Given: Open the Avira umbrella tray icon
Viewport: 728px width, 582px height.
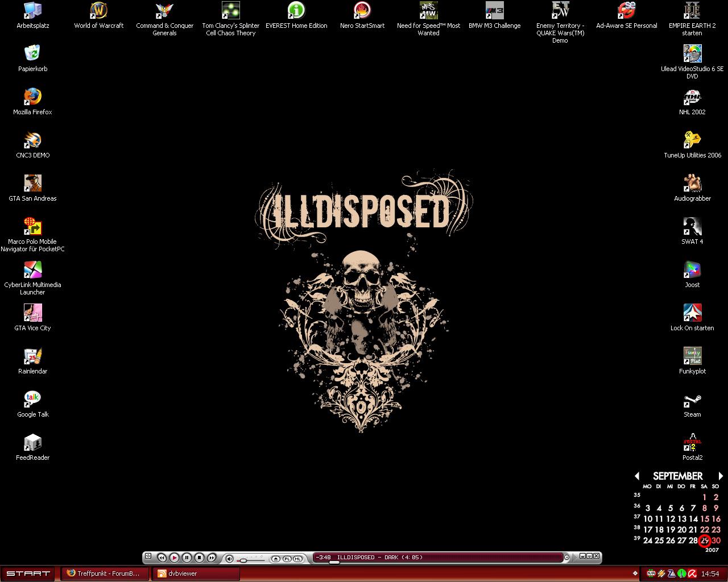Looking at the screenshot, I should coord(692,573).
